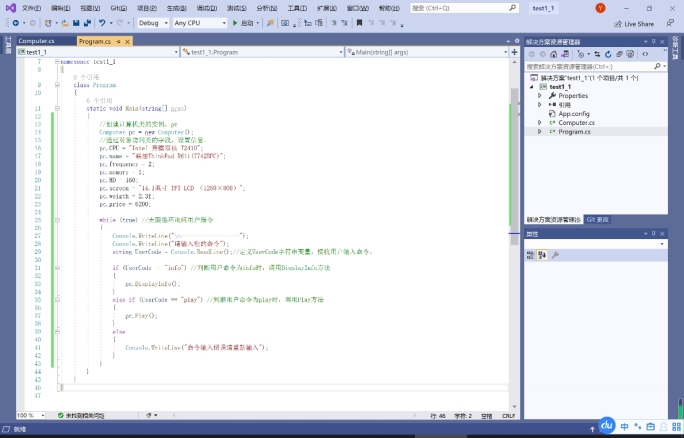
Task: Click the Show All Files icon in Solution Explorer
Action: point(630,54)
